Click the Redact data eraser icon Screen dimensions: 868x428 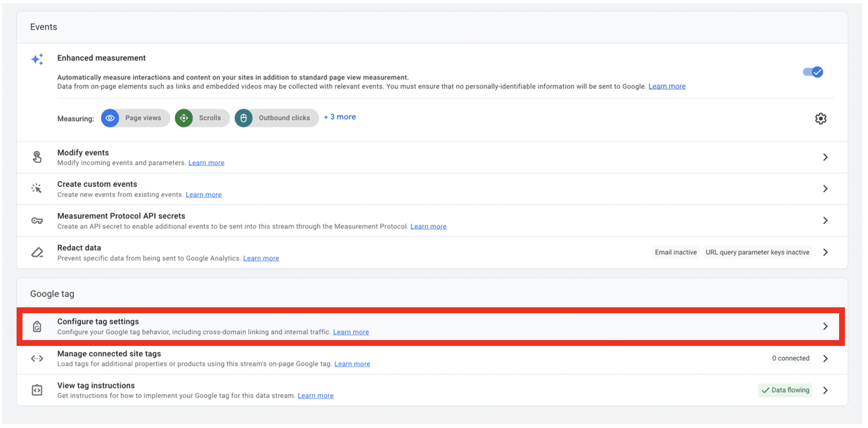37,252
